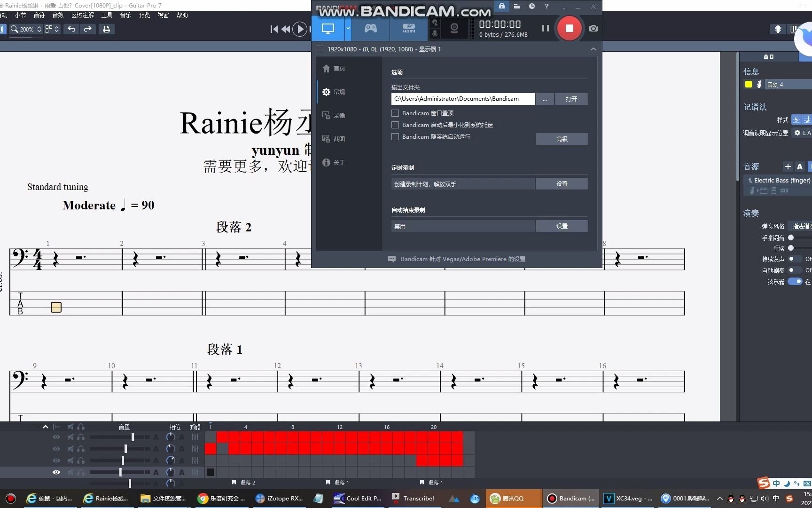The height and width of the screenshot is (508, 812).
Task: Click the redo arrow in Guitar Pro
Action: point(88,29)
